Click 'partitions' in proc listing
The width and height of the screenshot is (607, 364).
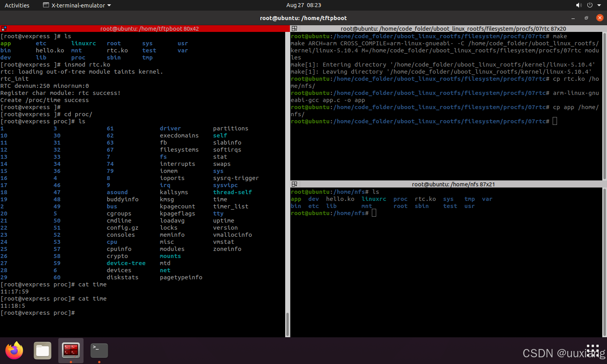pos(231,128)
